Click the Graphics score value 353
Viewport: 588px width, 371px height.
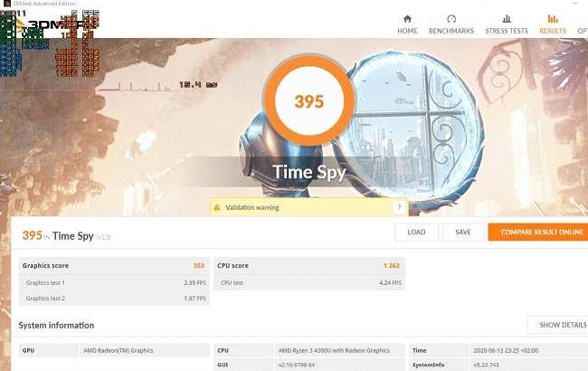[x=199, y=266]
